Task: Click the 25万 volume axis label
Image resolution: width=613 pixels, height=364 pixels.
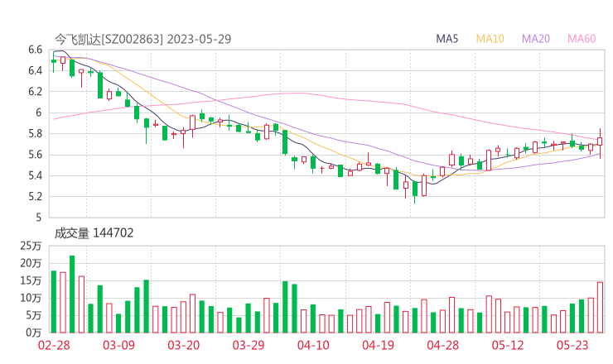Action: pyautogui.click(x=31, y=246)
